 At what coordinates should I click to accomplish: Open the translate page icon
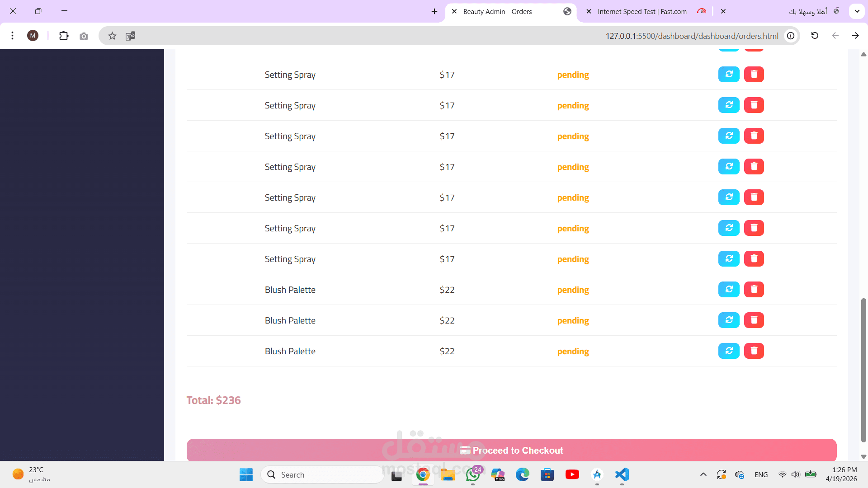(x=130, y=36)
